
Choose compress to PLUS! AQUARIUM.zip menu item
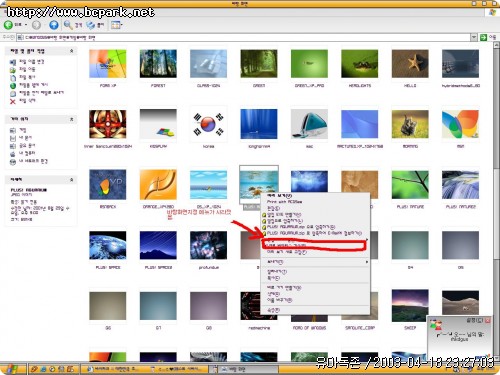pos(315,227)
